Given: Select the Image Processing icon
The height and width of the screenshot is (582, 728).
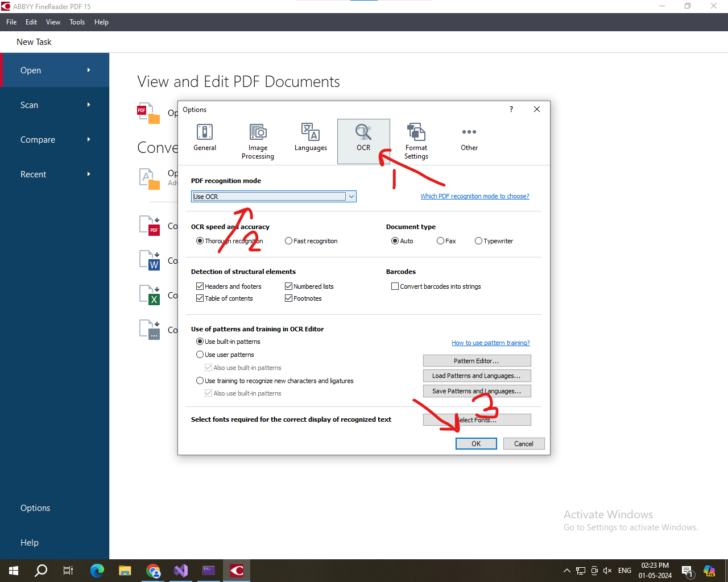Looking at the screenshot, I should point(258,132).
